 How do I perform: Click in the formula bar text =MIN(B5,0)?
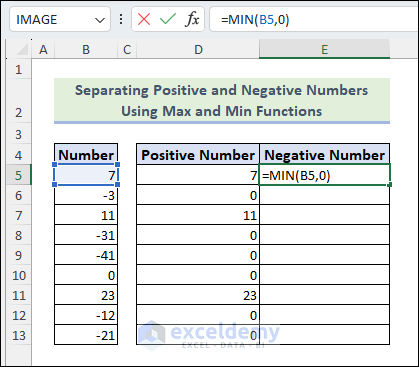(x=255, y=20)
